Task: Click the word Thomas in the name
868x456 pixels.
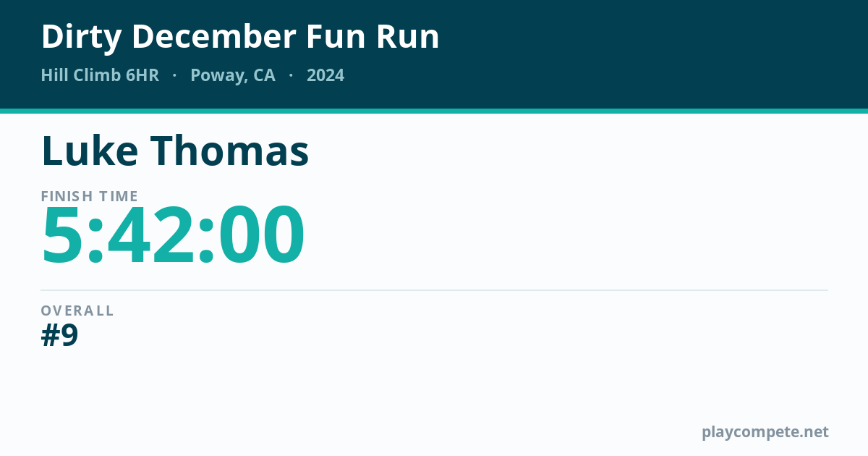Action: (230, 151)
